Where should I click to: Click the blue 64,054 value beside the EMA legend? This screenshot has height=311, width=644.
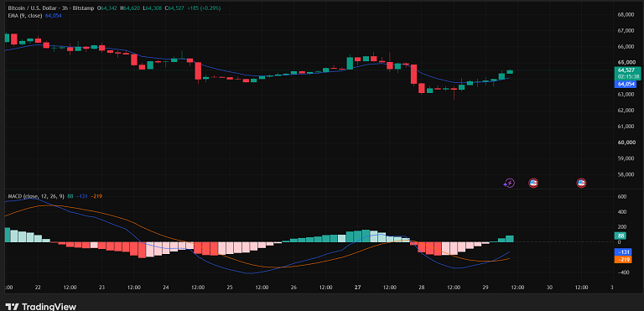click(54, 15)
